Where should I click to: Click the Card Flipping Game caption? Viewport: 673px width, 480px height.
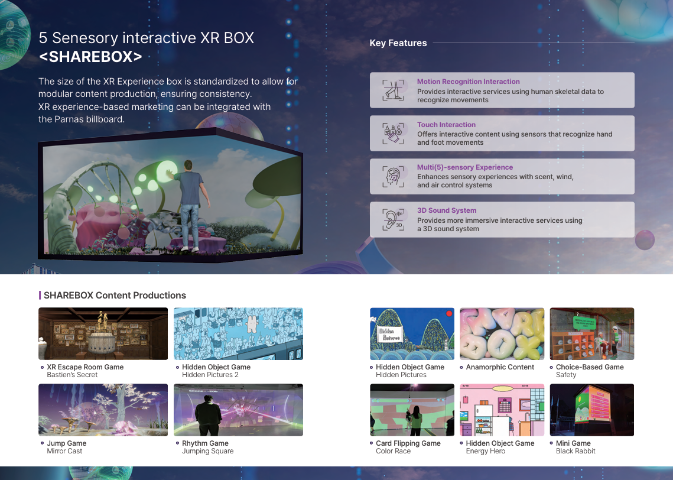(408, 443)
